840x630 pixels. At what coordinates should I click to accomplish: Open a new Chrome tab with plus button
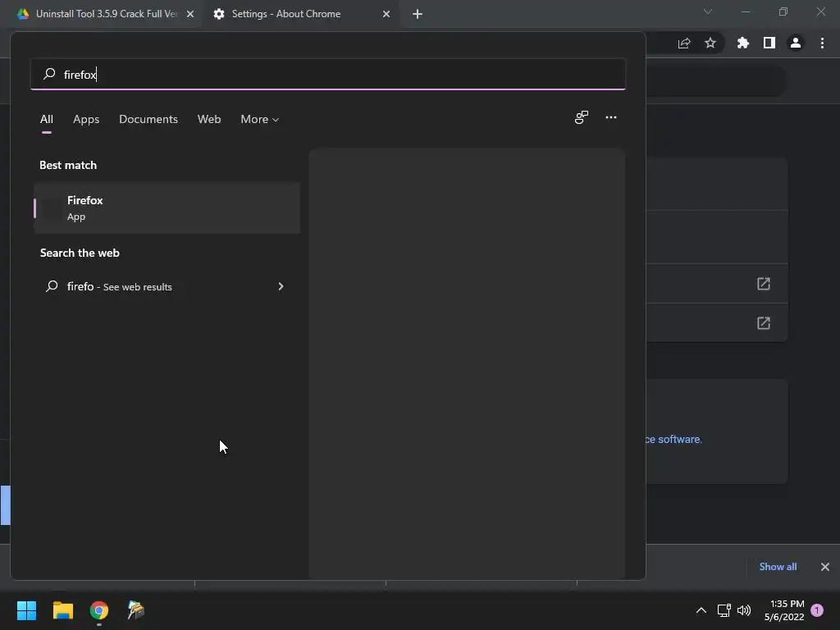tap(418, 14)
